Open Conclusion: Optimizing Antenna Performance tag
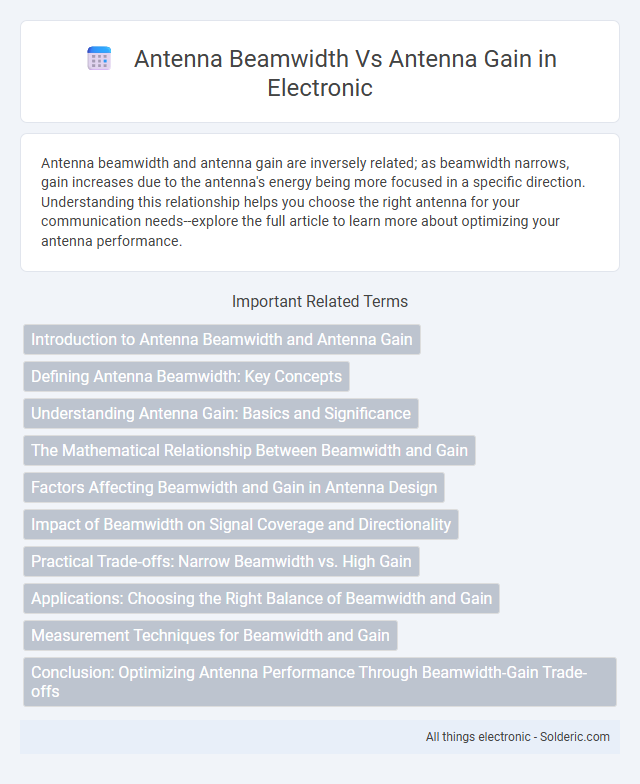Viewport: 640px width, 784px height. [320, 682]
